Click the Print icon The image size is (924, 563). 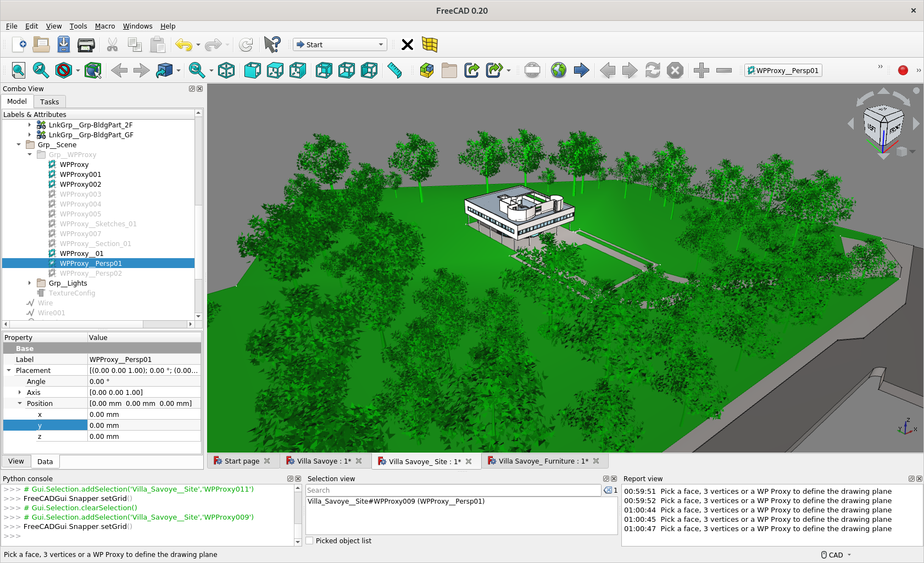[x=86, y=44]
